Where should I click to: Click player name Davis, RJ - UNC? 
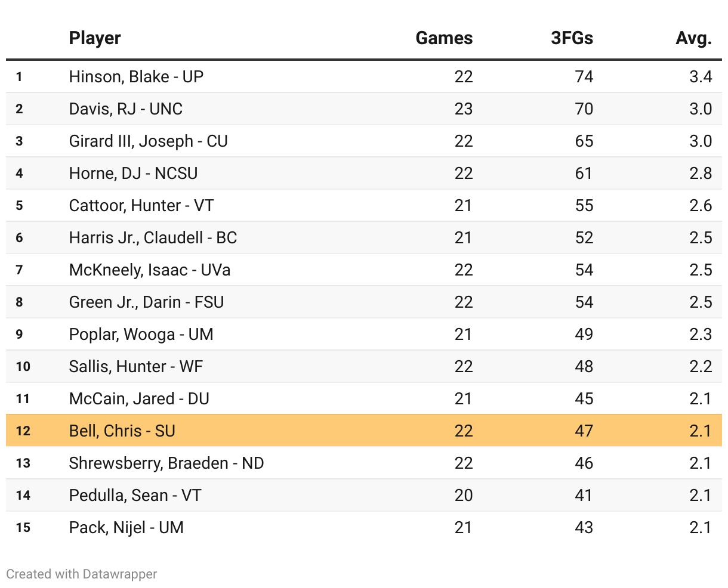click(126, 109)
